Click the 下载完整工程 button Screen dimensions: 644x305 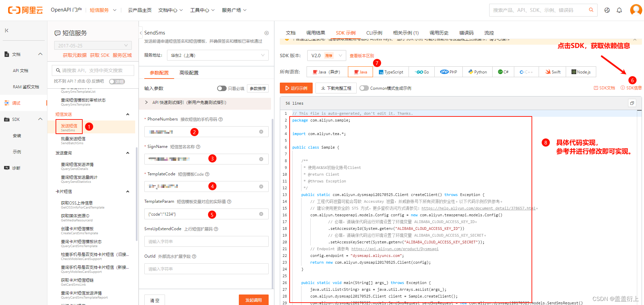pyautogui.click(x=336, y=88)
